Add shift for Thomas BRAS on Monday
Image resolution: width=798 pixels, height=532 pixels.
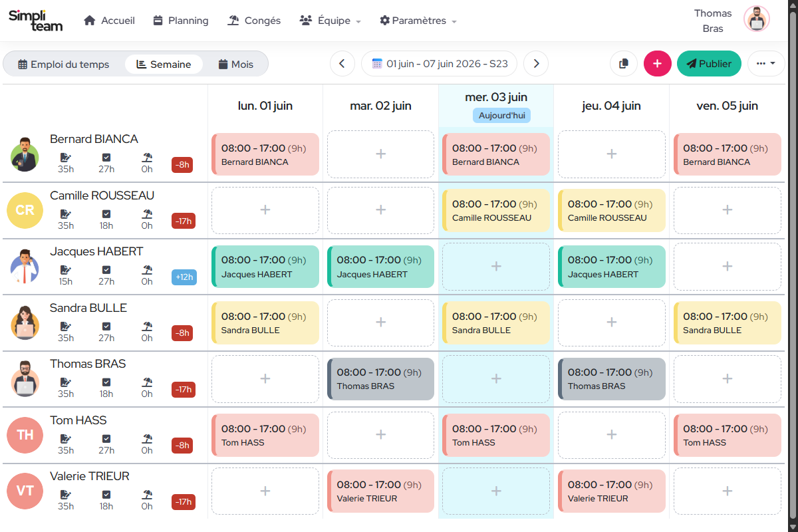(265, 379)
